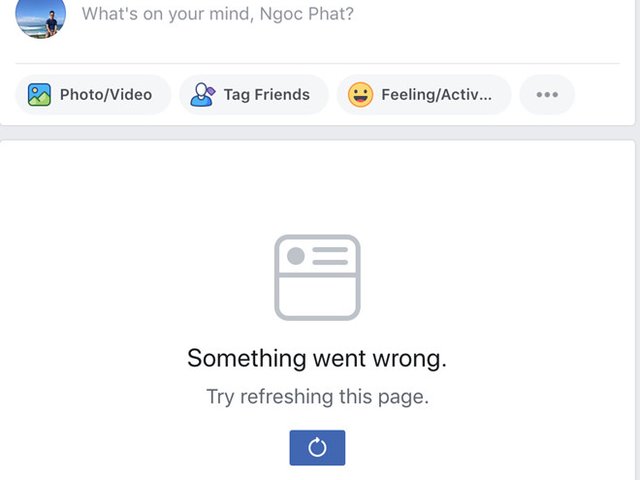The height and width of the screenshot is (480, 640).
Task: Click the horizontal lines inside the placeholder icon
Action: point(330,256)
